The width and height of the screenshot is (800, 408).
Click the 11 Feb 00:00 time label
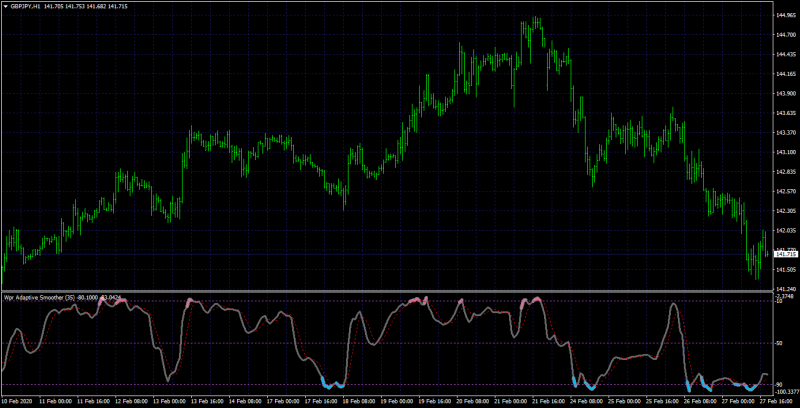[x=55, y=402]
